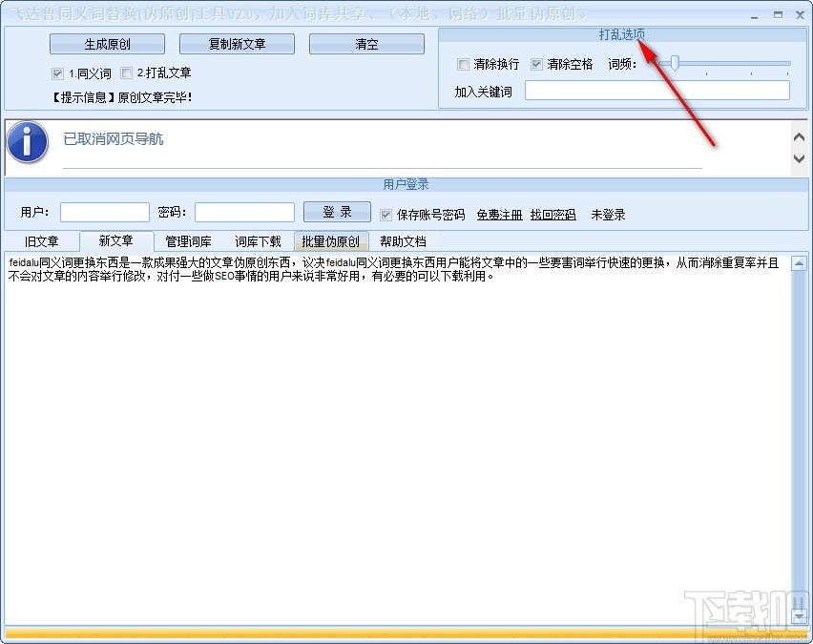Click the 复制新文章 button
The height and width of the screenshot is (644, 813).
237,44
